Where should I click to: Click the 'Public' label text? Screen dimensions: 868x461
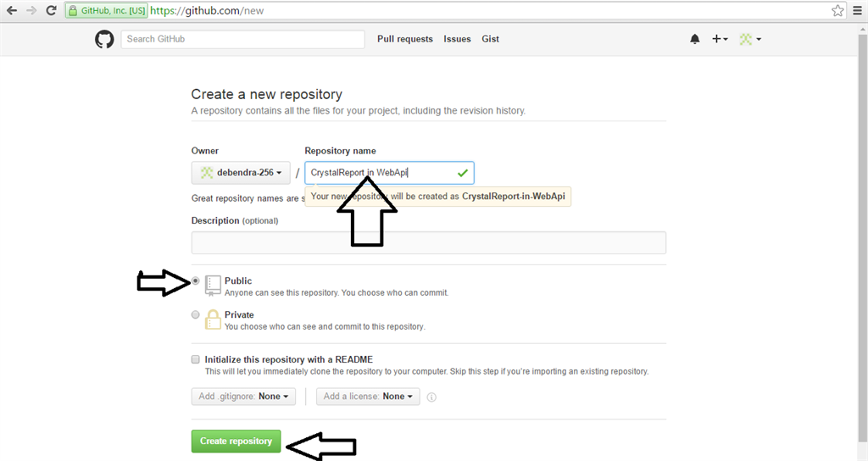point(238,281)
